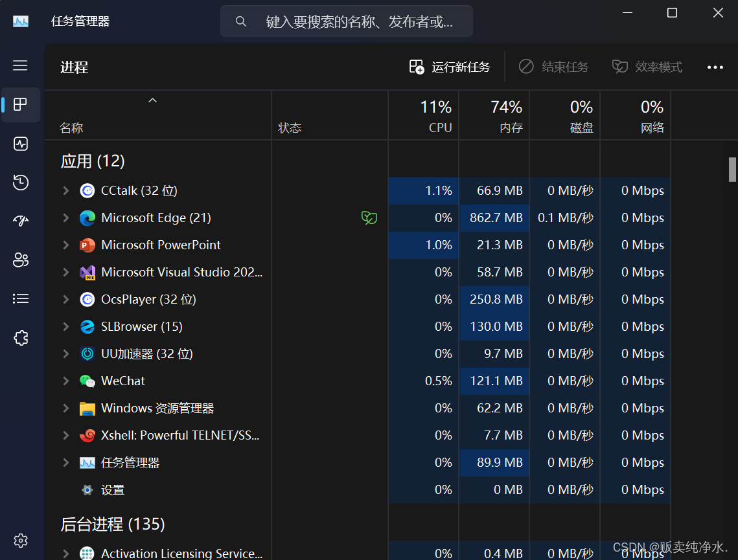Open the hamburger navigation menu
Screen dimensions: 738x560
(20, 65)
